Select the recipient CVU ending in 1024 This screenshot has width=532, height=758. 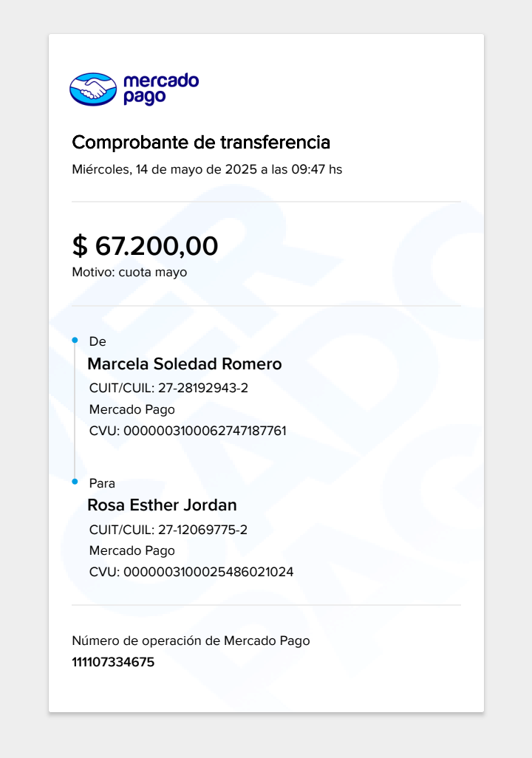(x=191, y=572)
